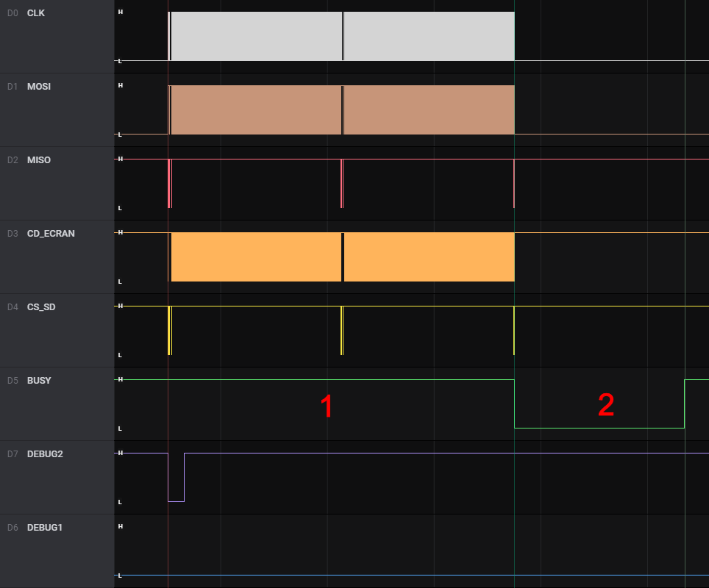Click the DEBUG2 low pulse

click(176, 501)
